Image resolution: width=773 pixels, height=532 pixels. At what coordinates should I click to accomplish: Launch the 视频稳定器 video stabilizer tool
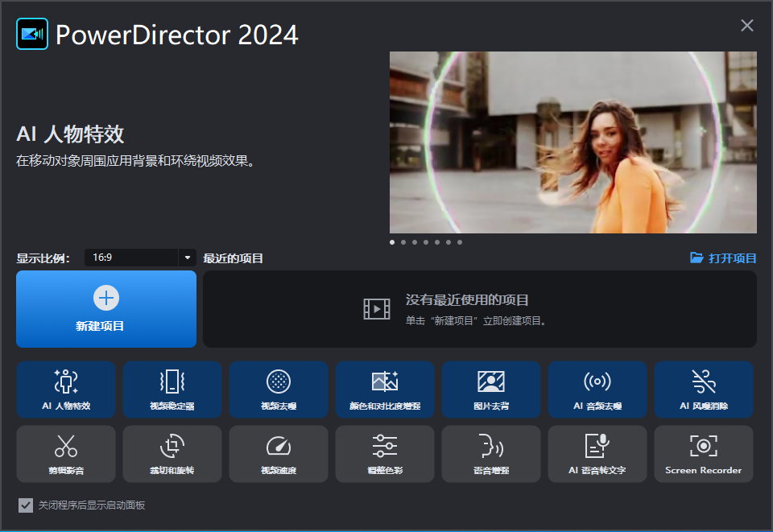pos(172,390)
